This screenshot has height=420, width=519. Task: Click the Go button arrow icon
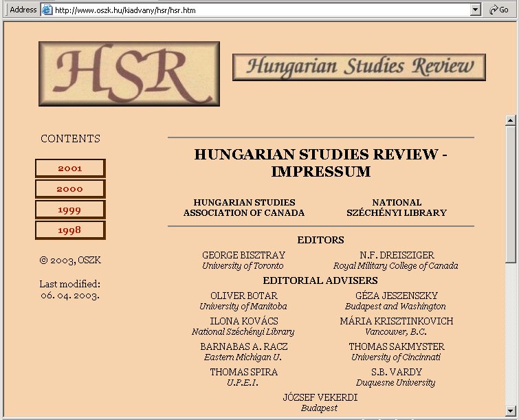point(494,10)
